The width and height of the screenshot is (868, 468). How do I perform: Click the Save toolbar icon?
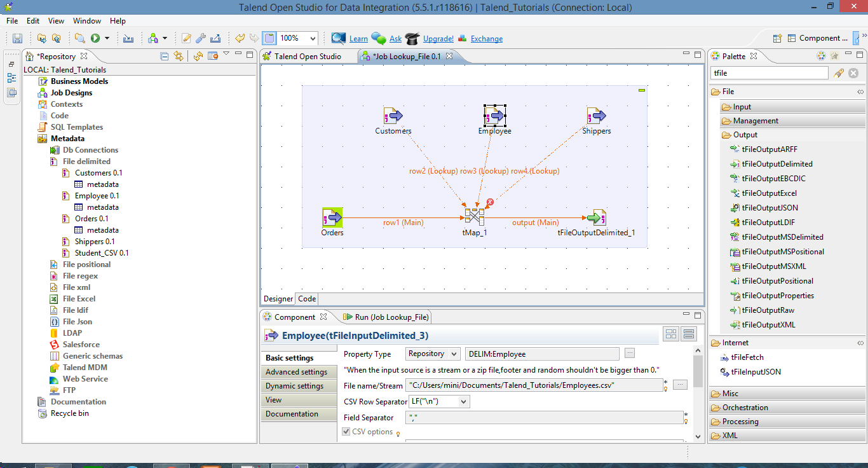click(x=17, y=38)
